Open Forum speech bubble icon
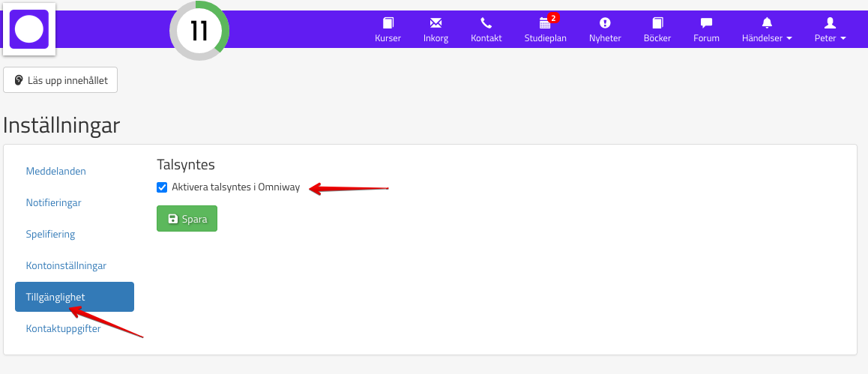This screenshot has width=868, height=374. tap(706, 23)
